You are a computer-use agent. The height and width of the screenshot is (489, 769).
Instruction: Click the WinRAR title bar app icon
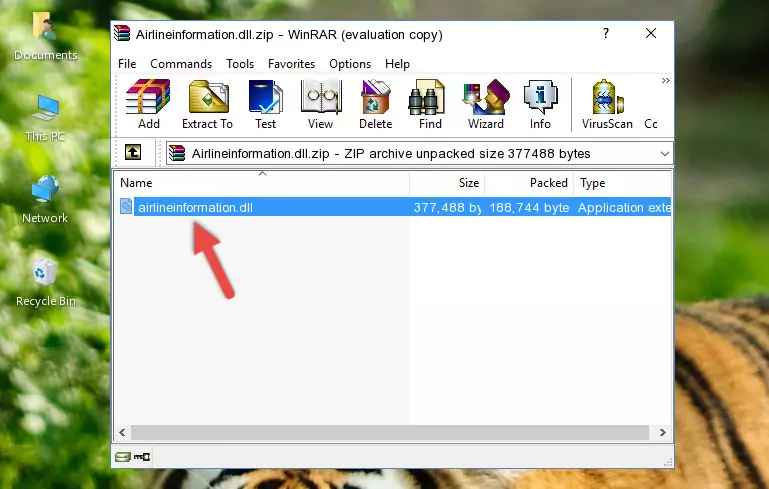[x=122, y=33]
